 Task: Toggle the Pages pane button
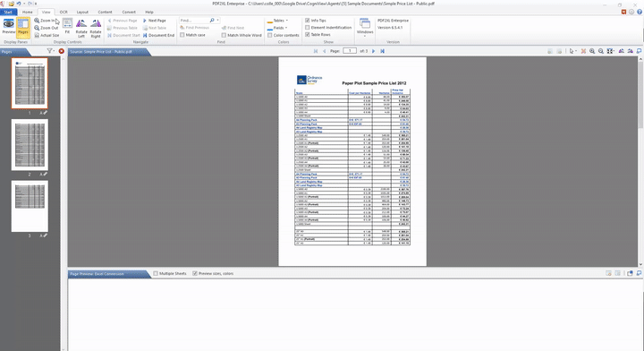[23, 27]
